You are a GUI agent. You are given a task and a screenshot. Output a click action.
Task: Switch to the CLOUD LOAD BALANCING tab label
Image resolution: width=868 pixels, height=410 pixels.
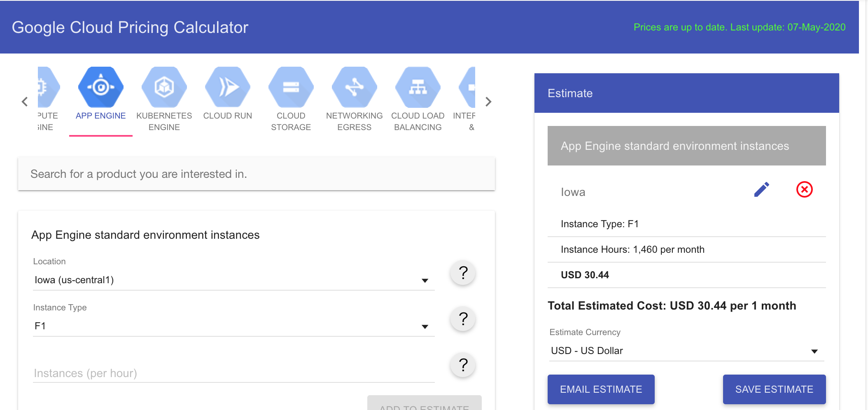418,121
